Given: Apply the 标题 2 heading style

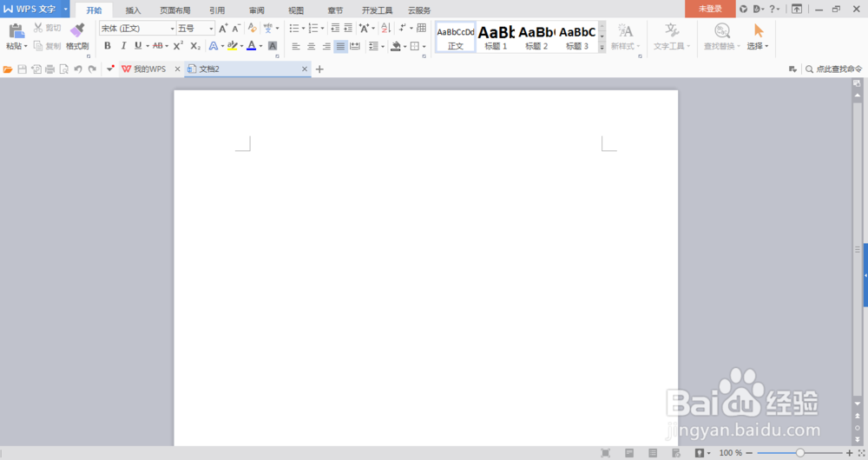Looking at the screenshot, I should [536, 37].
